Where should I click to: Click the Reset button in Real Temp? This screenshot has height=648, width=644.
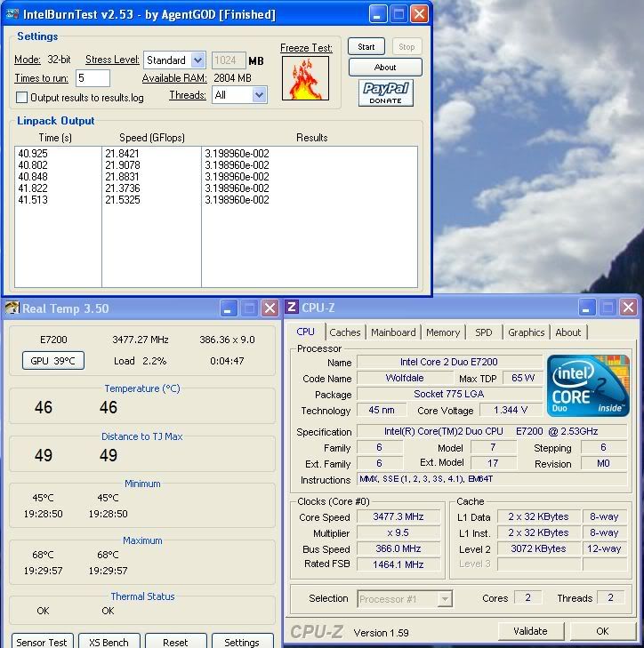175,642
